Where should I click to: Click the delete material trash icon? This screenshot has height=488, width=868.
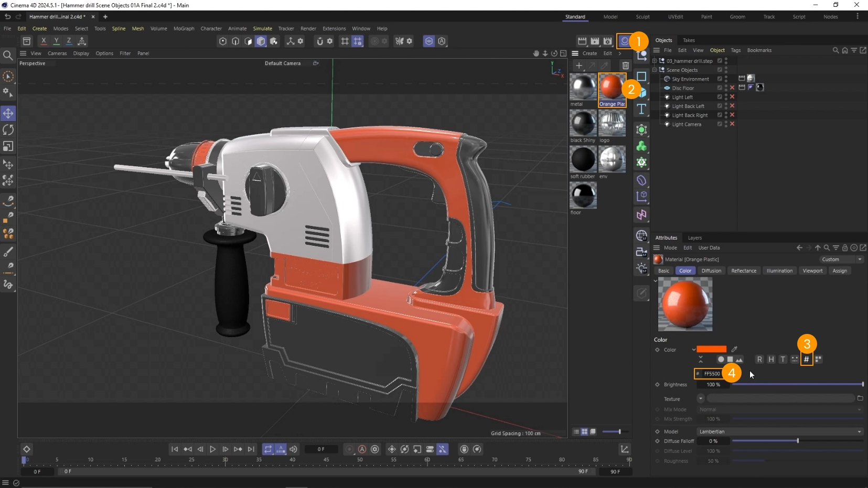coord(625,66)
